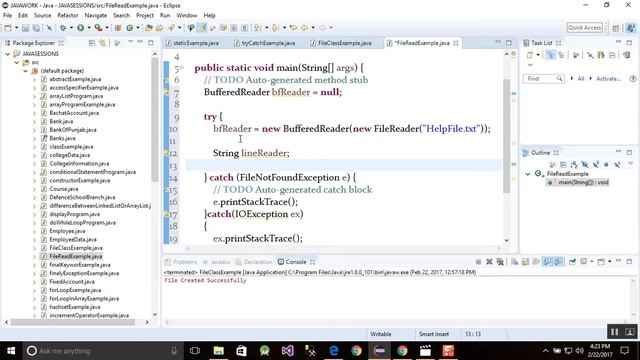Click the All link in Task List
The width and height of the screenshot is (640, 360).
click(580, 78)
